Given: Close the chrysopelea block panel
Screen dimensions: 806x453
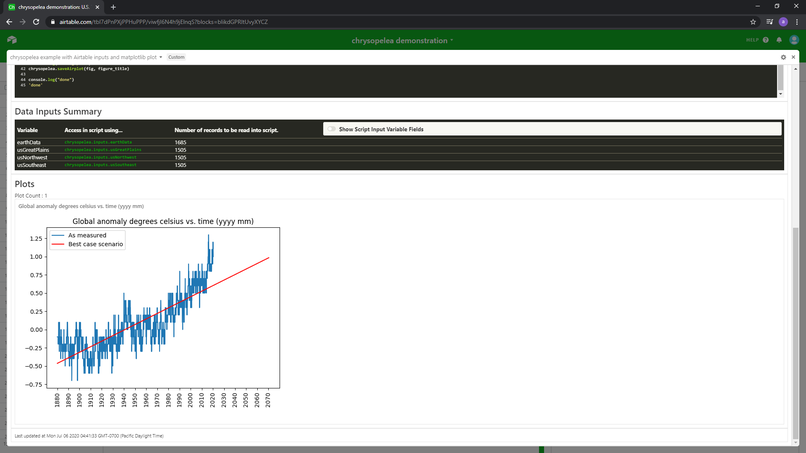Looking at the screenshot, I should pyautogui.click(x=793, y=57).
